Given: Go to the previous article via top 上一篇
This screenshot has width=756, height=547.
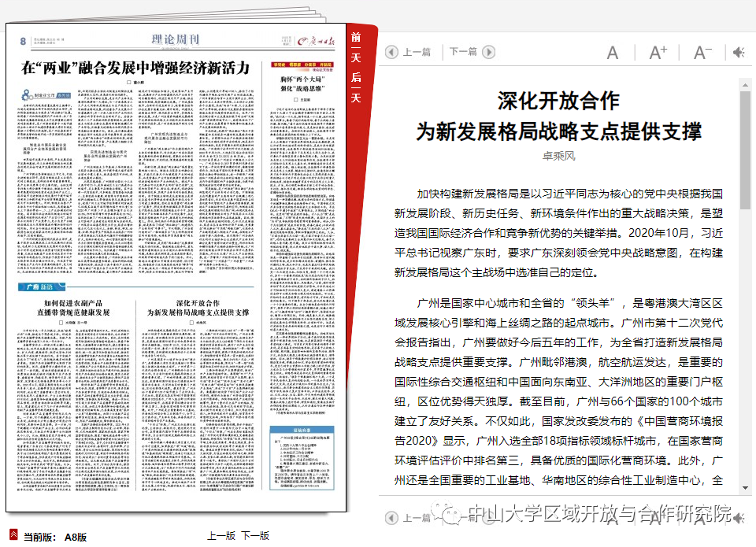Looking at the screenshot, I should pyautogui.click(x=417, y=52).
